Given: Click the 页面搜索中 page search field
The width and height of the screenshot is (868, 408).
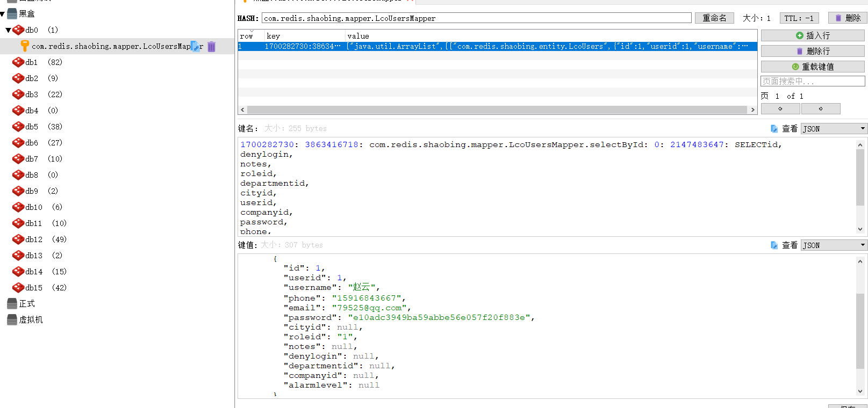Looking at the screenshot, I should 813,81.
